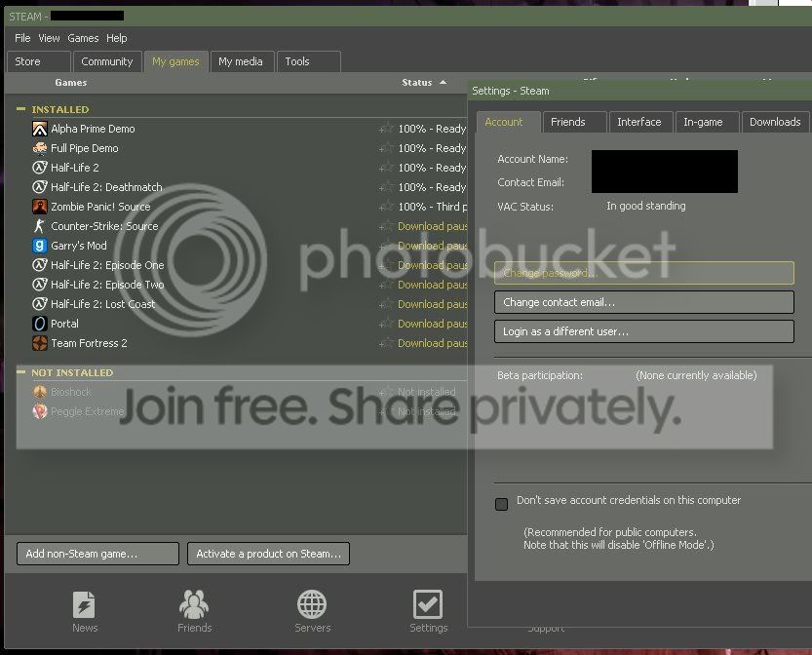Click the Half-Life 2: Episode One icon
The image size is (812, 655).
[40, 265]
